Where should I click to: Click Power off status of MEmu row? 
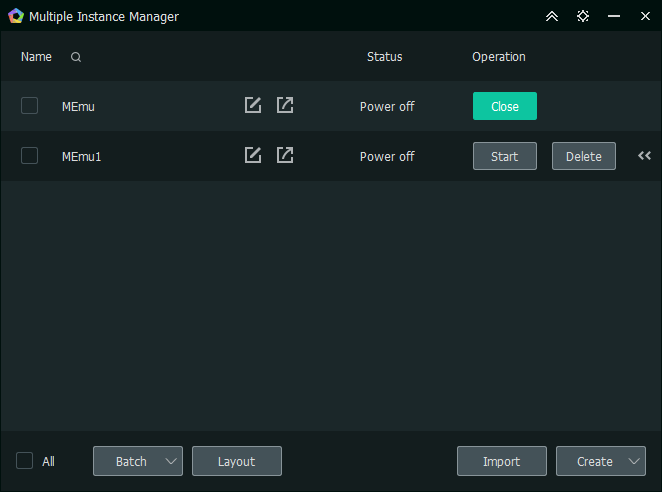387,106
